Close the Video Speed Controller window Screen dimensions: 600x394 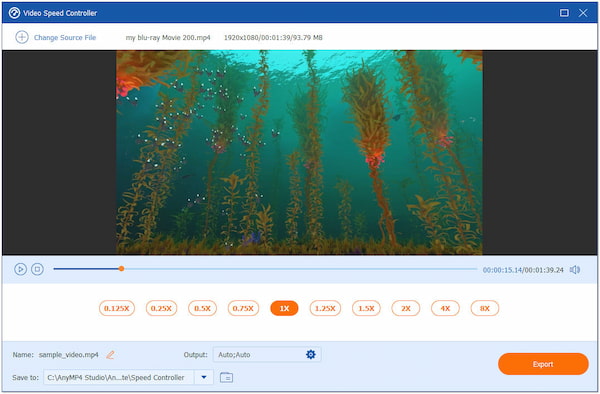click(583, 13)
